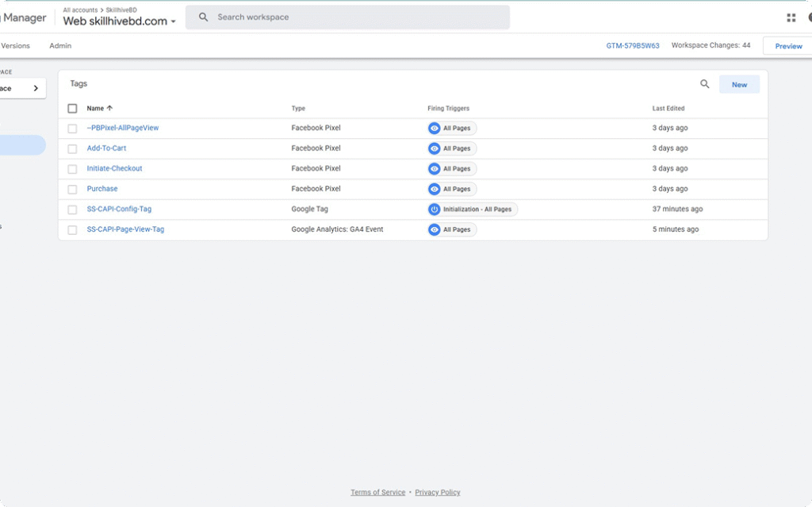Click the sort arrow next to Name column
Screen dimensions: 812x507
tap(109, 109)
